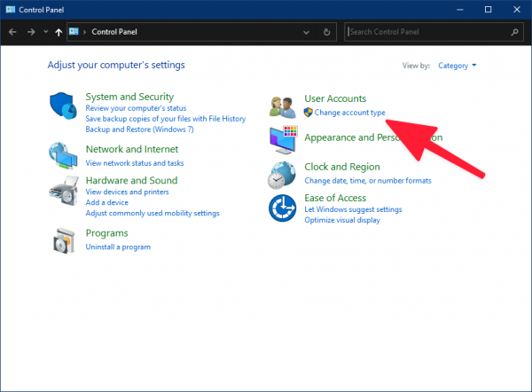Click the Appearance and Personalization monitor icon

(284, 140)
